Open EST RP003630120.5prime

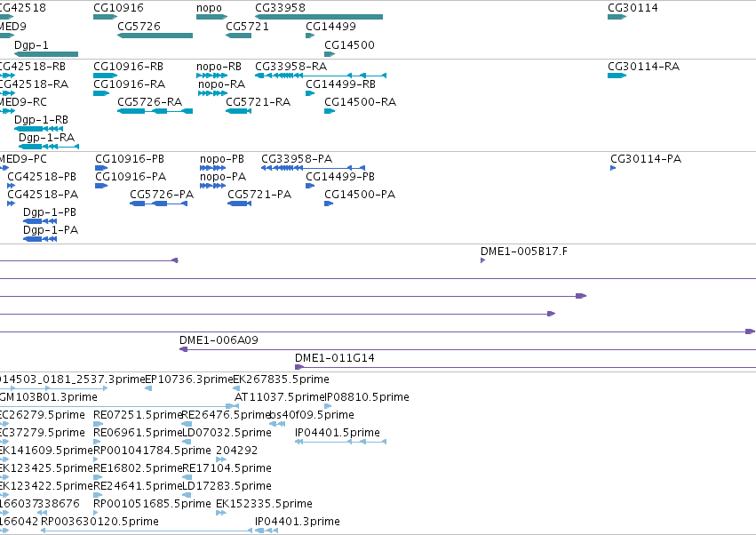click(99, 522)
